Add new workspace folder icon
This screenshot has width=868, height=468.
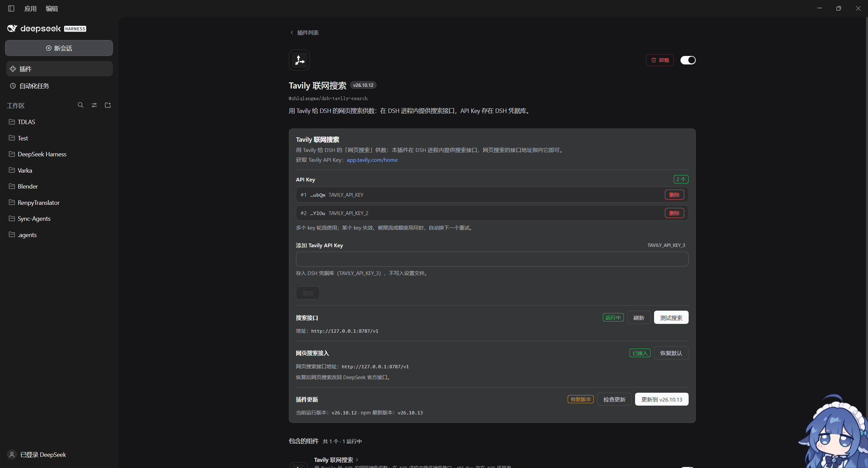(x=108, y=105)
